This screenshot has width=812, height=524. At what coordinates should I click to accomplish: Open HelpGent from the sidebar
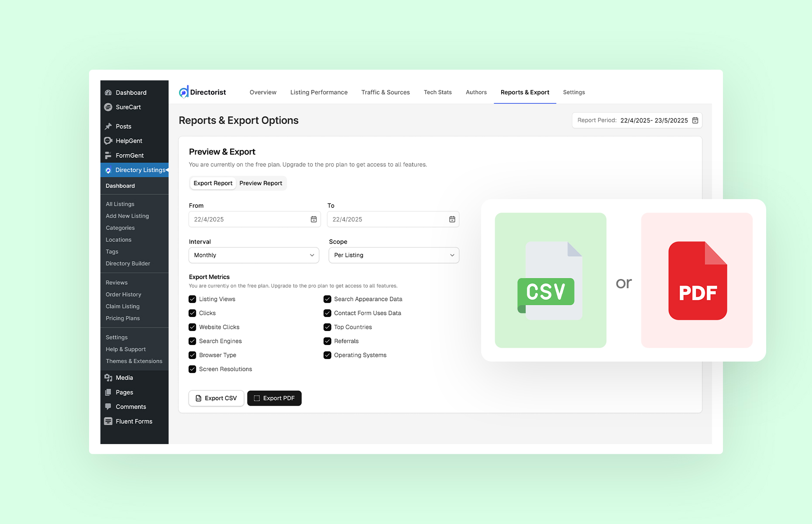click(x=108, y=141)
